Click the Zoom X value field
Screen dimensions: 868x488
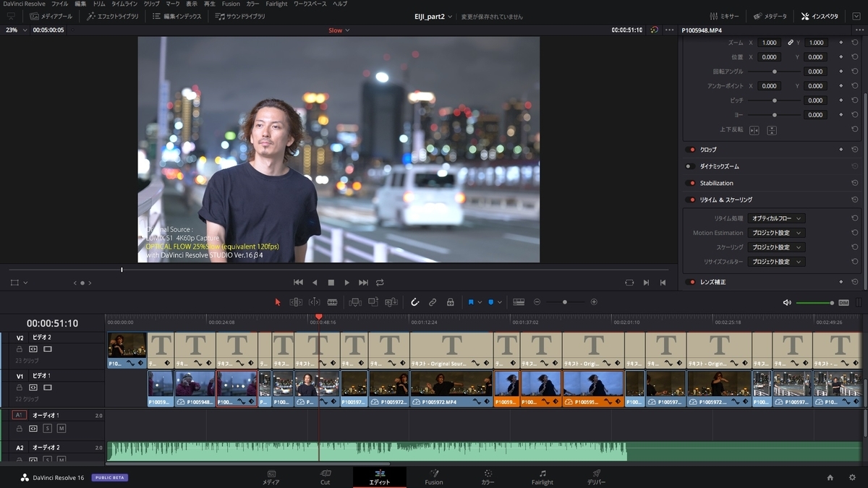coord(770,43)
